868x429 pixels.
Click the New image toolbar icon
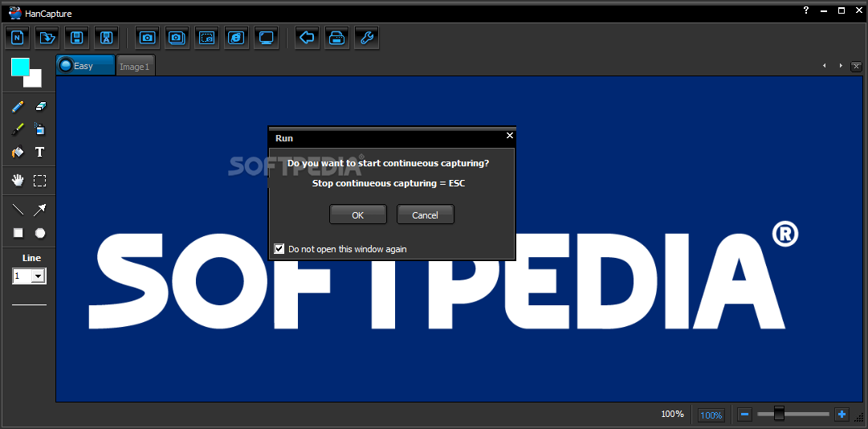point(18,38)
